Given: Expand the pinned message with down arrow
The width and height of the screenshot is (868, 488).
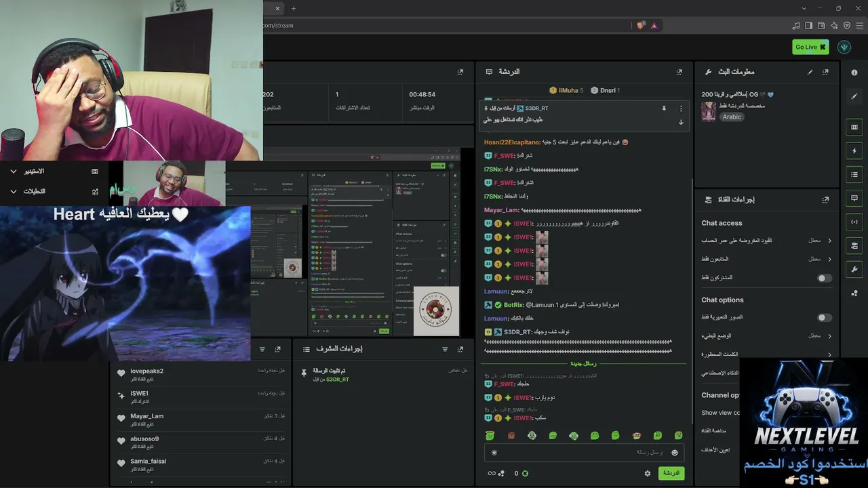Looking at the screenshot, I should [681, 122].
